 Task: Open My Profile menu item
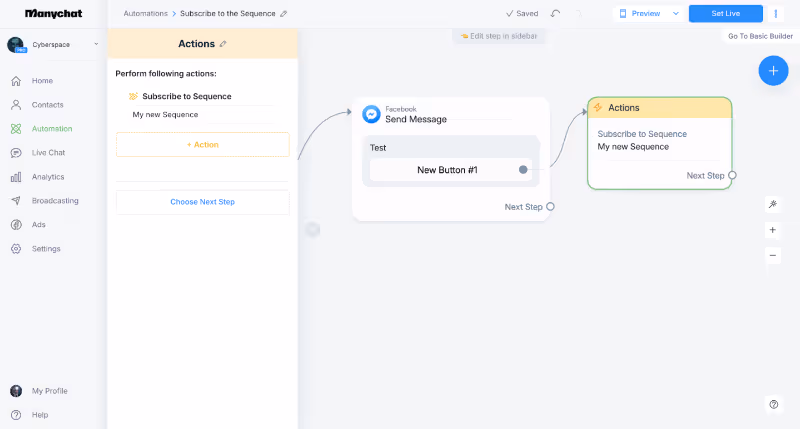coord(49,391)
